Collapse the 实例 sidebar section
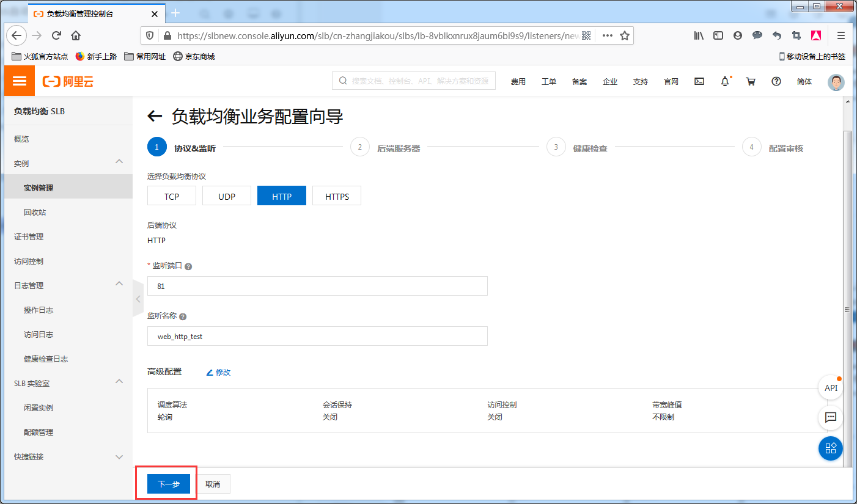Image resolution: width=857 pixels, height=504 pixels. pos(67,163)
